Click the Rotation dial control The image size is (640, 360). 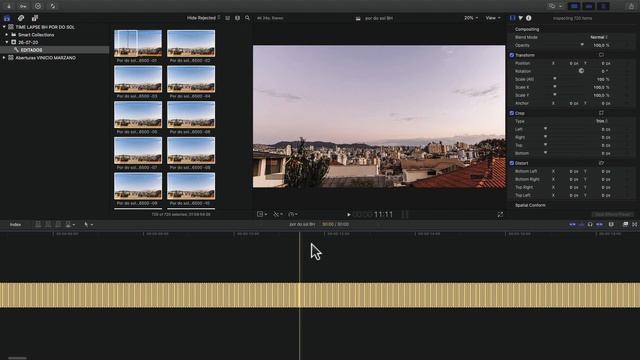coord(581,71)
